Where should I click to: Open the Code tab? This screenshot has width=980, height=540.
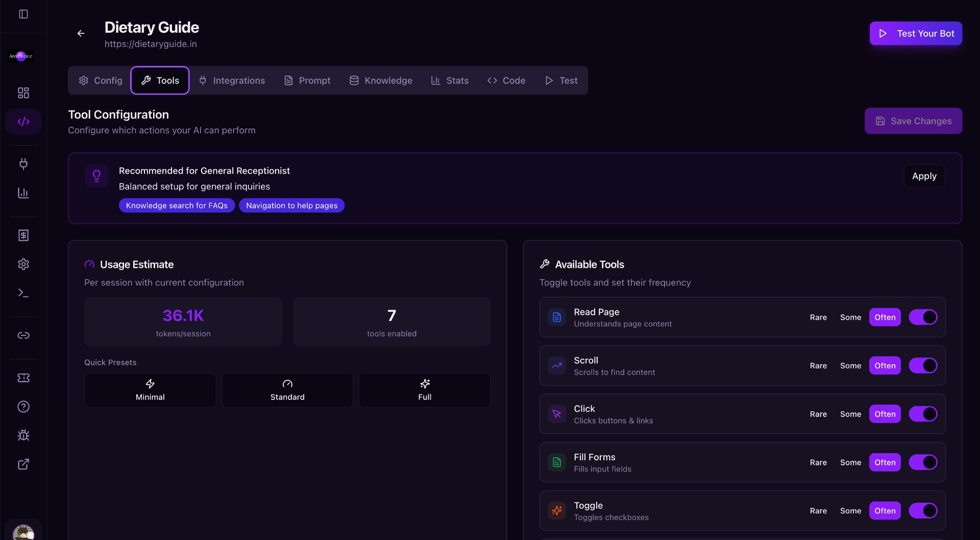pos(506,81)
